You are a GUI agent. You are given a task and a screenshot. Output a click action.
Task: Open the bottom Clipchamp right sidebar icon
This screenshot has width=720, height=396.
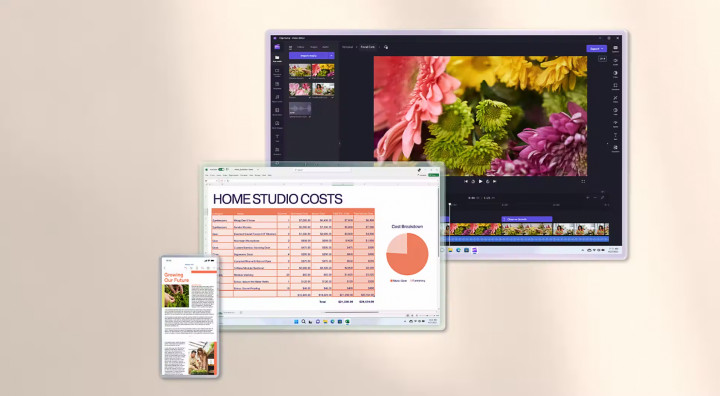coord(615,148)
